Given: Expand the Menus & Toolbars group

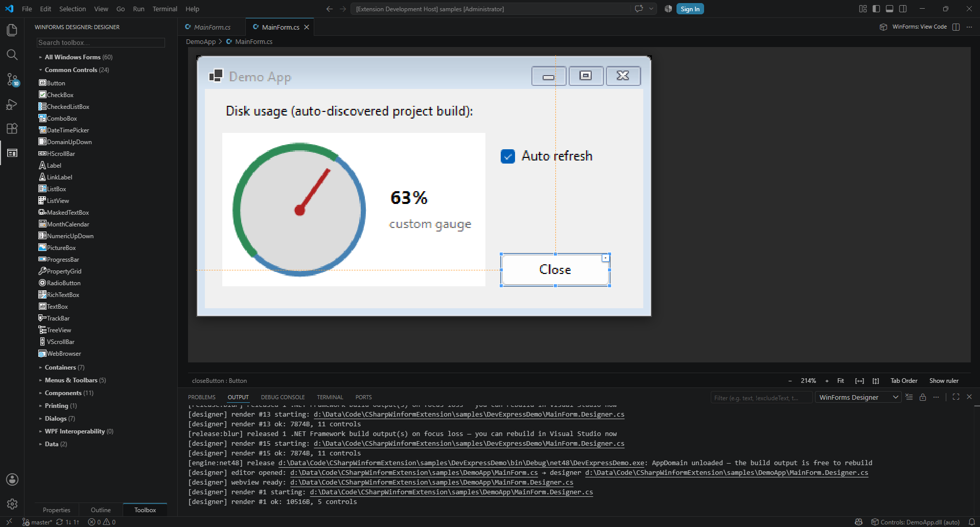Looking at the screenshot, I should point(75,380).
